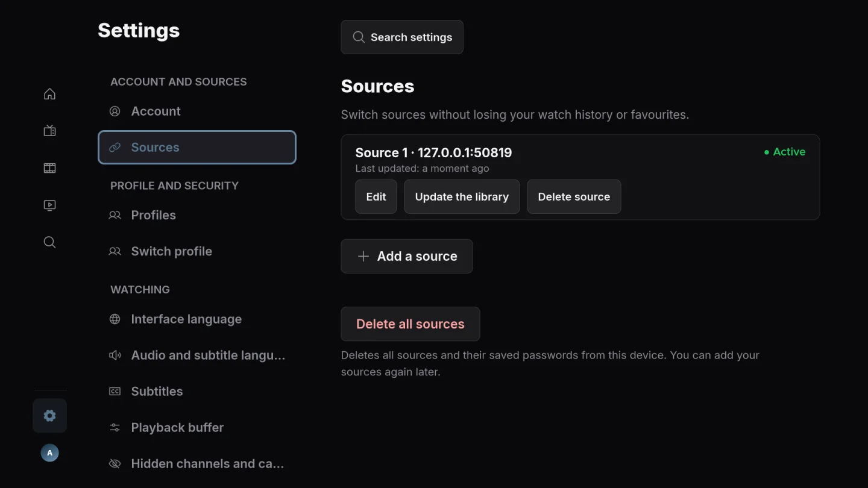This screenshot has height=488, width=868.
Task: Select the Switch profile icon
Action: point(115,251)
